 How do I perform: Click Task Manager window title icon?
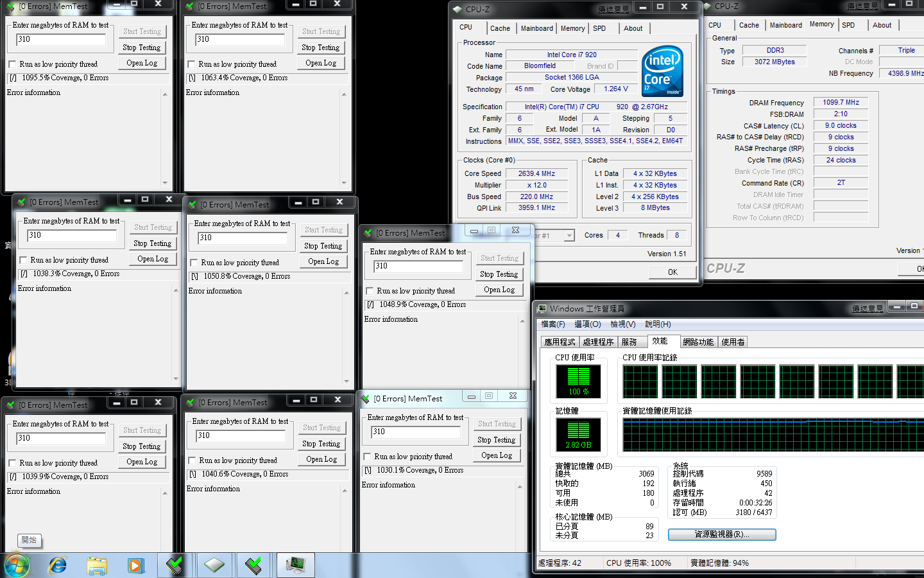tap(542, 309)
